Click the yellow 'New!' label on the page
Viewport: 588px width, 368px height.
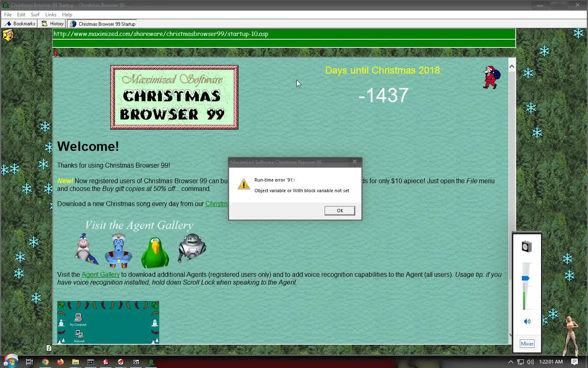(x=65, y=181)
